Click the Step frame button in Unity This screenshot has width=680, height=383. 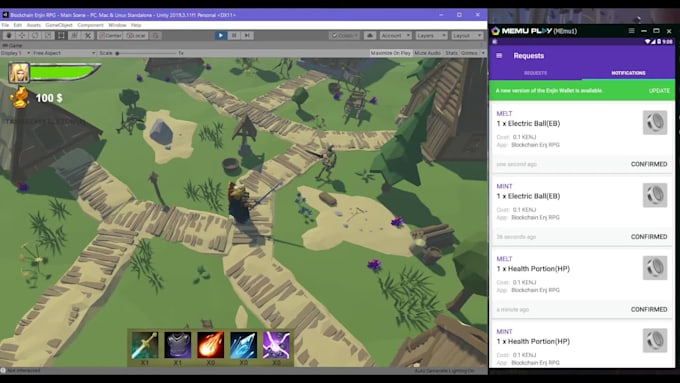point(247,36)
